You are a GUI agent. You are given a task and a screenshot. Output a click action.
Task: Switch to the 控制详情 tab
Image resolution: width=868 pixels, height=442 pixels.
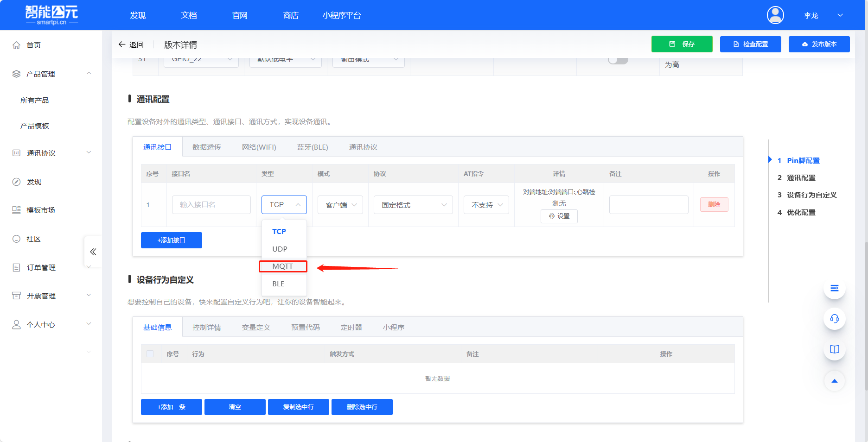coord(207,328)
